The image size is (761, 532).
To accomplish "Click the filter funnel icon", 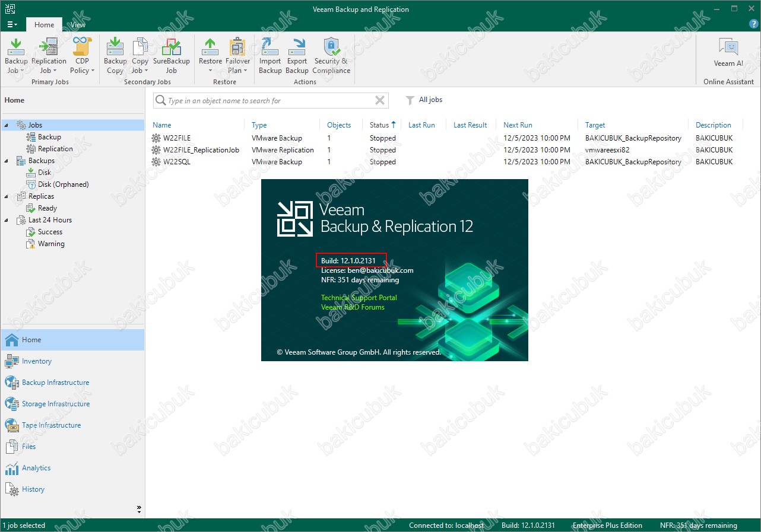I will click(410, 101).
